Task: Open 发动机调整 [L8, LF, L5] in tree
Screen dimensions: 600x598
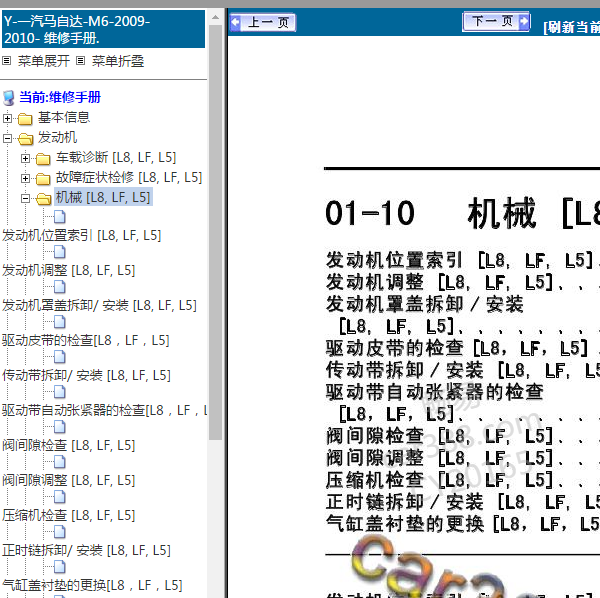Action: point(68,270)
